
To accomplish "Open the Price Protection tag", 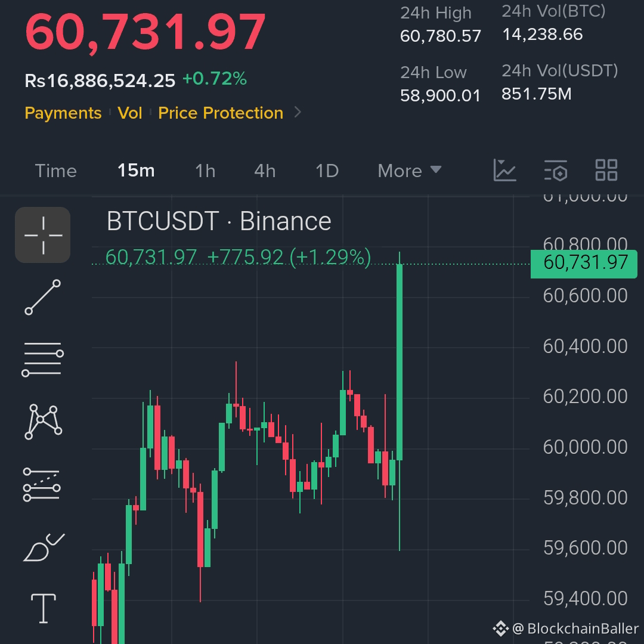I will click(221, 113).
